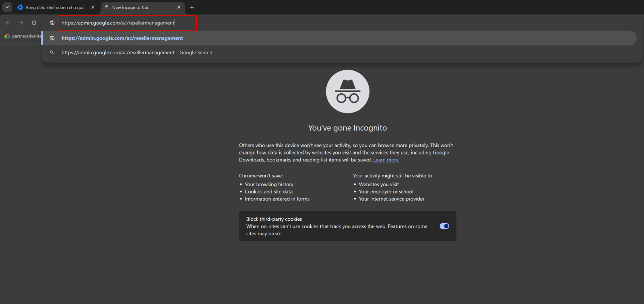This screenshot has width=644, height=304.
Task: Click the large Incognito hat-and-glasses icon
Action: [x=347, y=92]
